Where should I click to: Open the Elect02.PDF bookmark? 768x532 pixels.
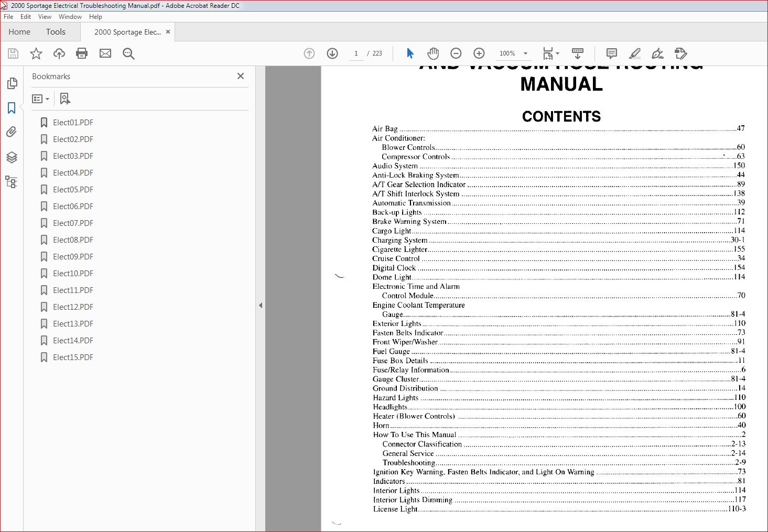[x=73, y=139]
